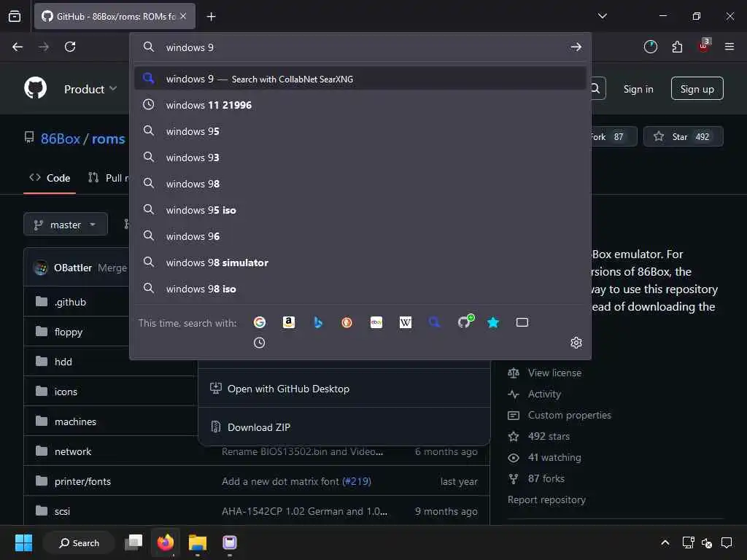Search with Amazon engine icon
This screenshot has width=747, height=560.
coord(289,322)
